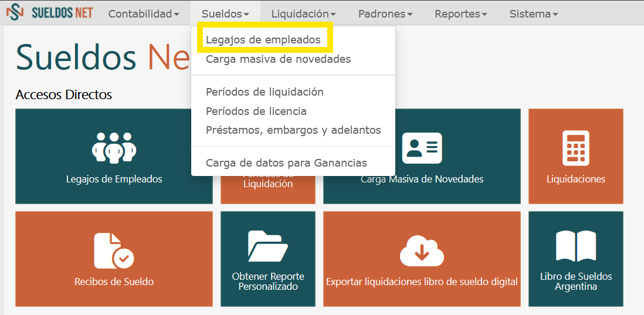Expand the Reportes menu
Screen dimensions: 644x315
point(461,14)
